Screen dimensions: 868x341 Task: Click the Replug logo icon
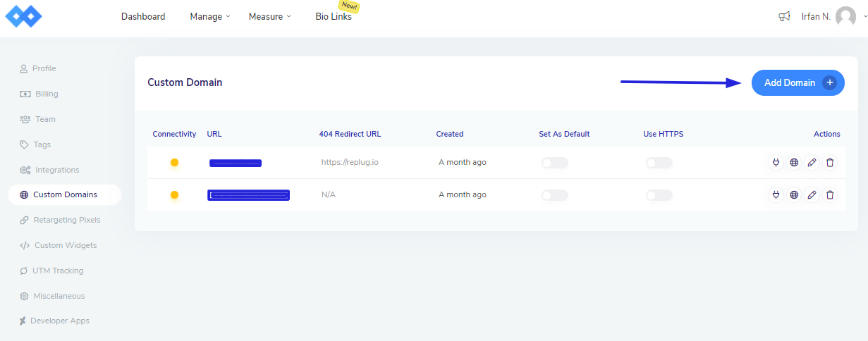click(x=24, y=16)
